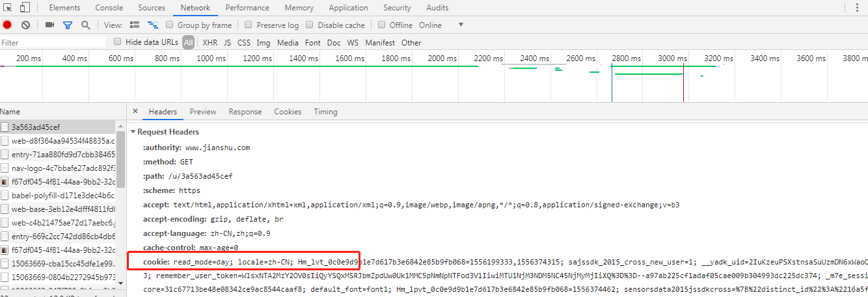The width and height of the screenshot is (868, 297).
Task: Select request entry-669c2cc742dd86cb4db6
Action: tap(58, 236)
